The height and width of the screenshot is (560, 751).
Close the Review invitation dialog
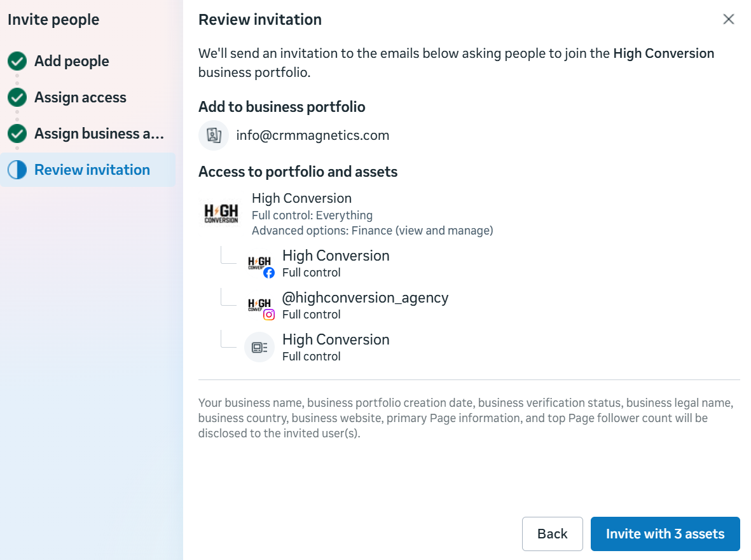729,19
